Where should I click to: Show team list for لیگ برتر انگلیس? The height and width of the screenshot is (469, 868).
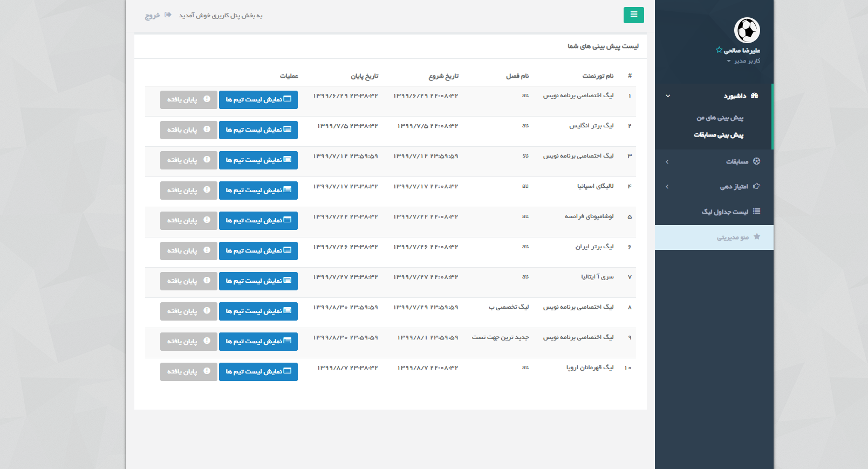(x=258, y=130)
